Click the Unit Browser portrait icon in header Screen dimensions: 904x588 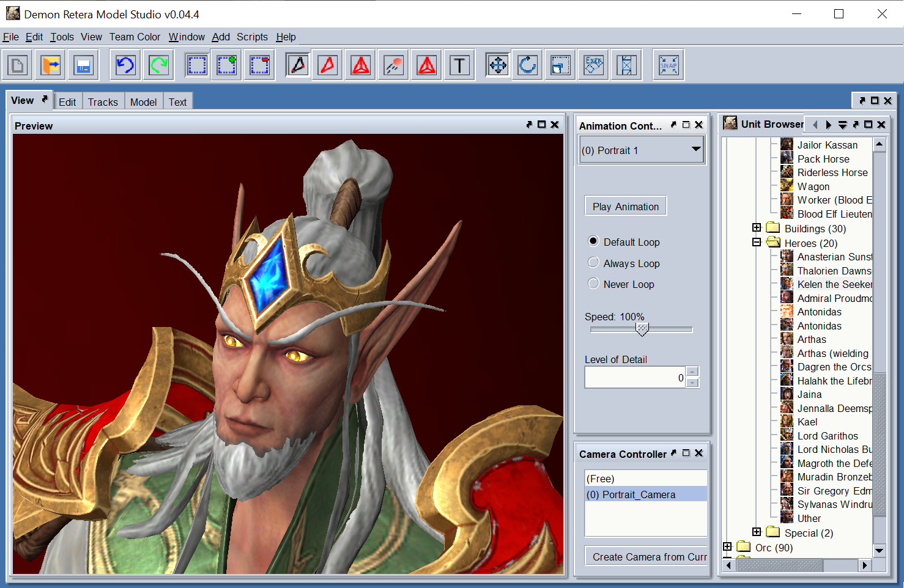click(x=730, y=123)
